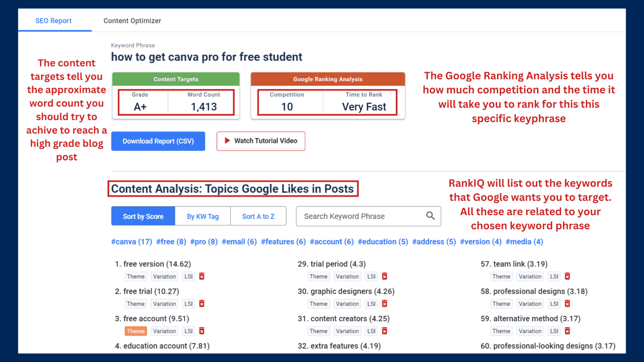This screenshot has width=644, height=362.
Task: Toggle LSI tag for free account
Action: pyautogui.click(x=189, y=331)
